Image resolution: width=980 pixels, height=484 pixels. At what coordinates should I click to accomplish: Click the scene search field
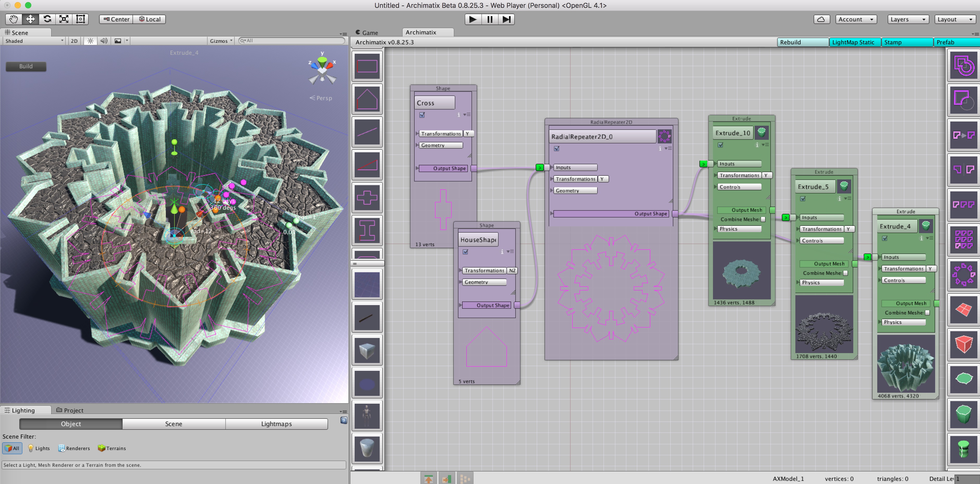click(291, 41)
